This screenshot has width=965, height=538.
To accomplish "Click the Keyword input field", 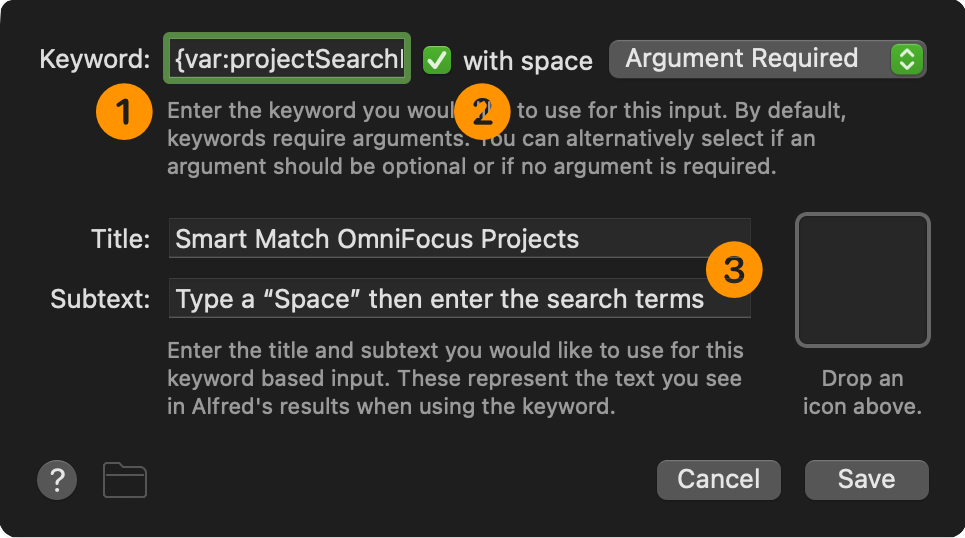I will 287,58.
